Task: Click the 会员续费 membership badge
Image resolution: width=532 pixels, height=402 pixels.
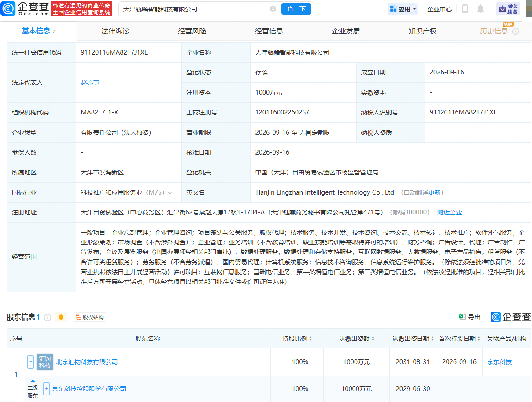Action: pyautogui.click(x=508, y=9)
